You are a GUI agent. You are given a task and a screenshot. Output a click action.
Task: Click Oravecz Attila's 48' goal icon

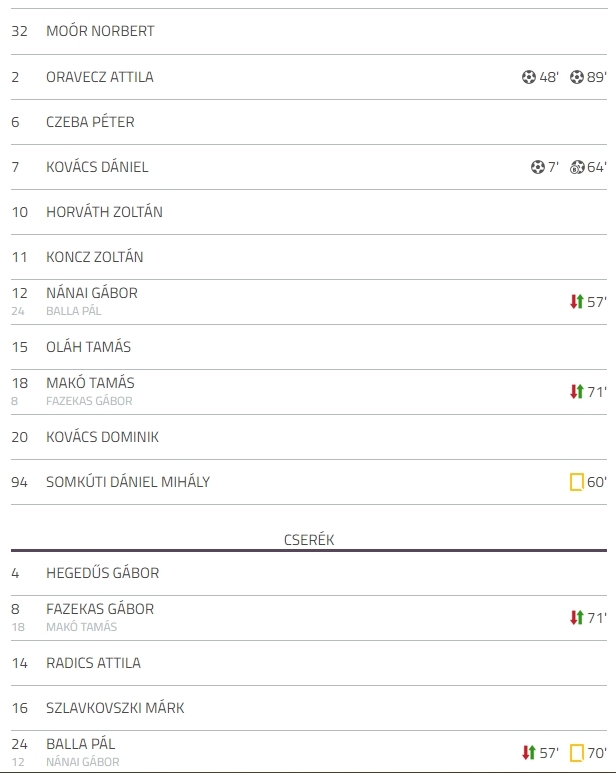coord(528,77)
